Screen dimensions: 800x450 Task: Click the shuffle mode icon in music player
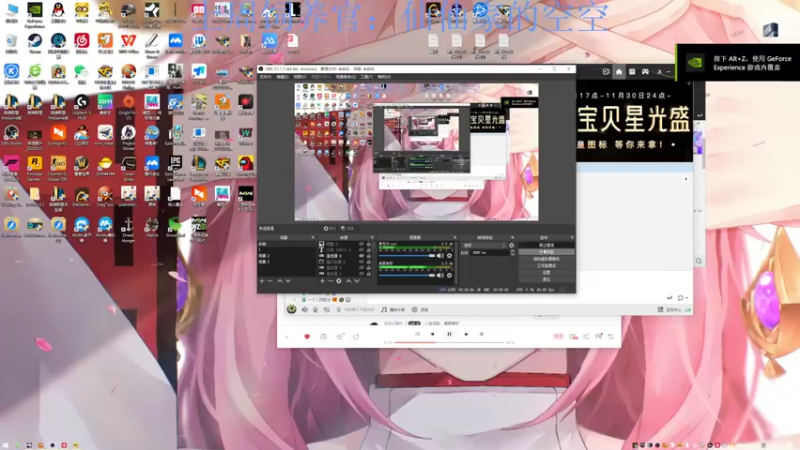pos(417,334)
